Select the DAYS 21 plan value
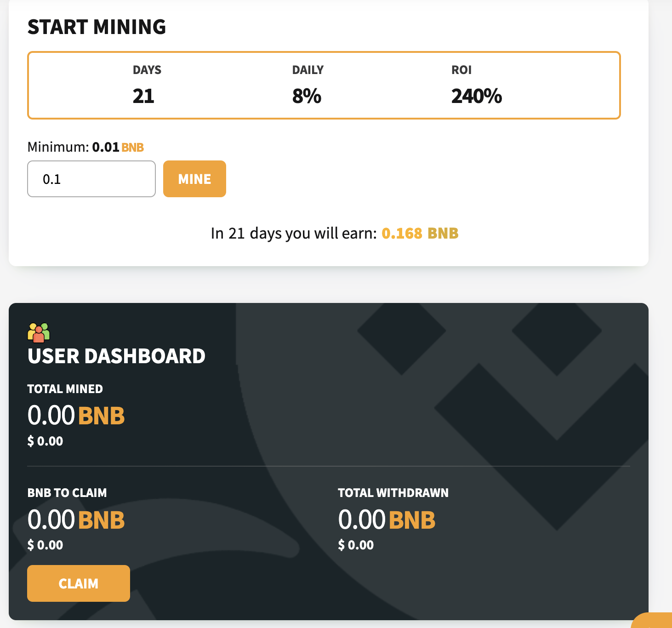This screenshot has height=628, width=672. click(x=143, y=96)
